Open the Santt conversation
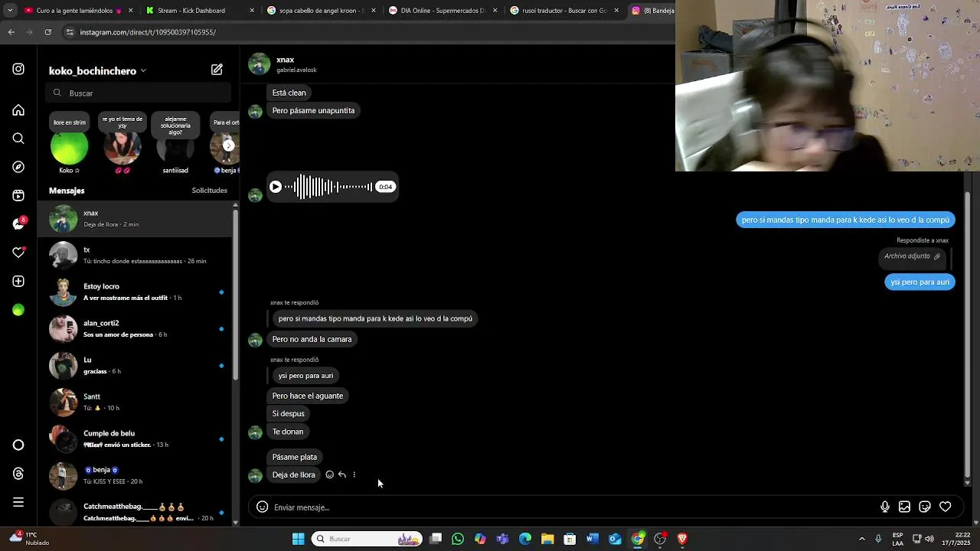The height and width of the screenshot is (551, 980). [x=135, y=403]
